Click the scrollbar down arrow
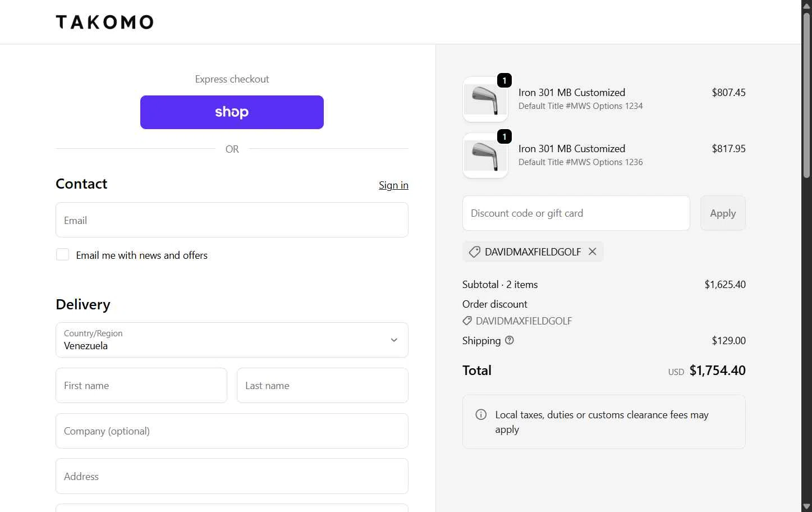812x512 pixels. click(x=806, y=506)
